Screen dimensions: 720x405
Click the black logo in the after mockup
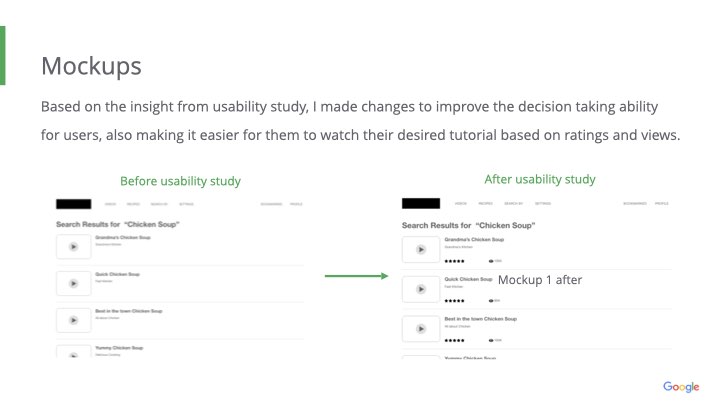click(420, 203)
